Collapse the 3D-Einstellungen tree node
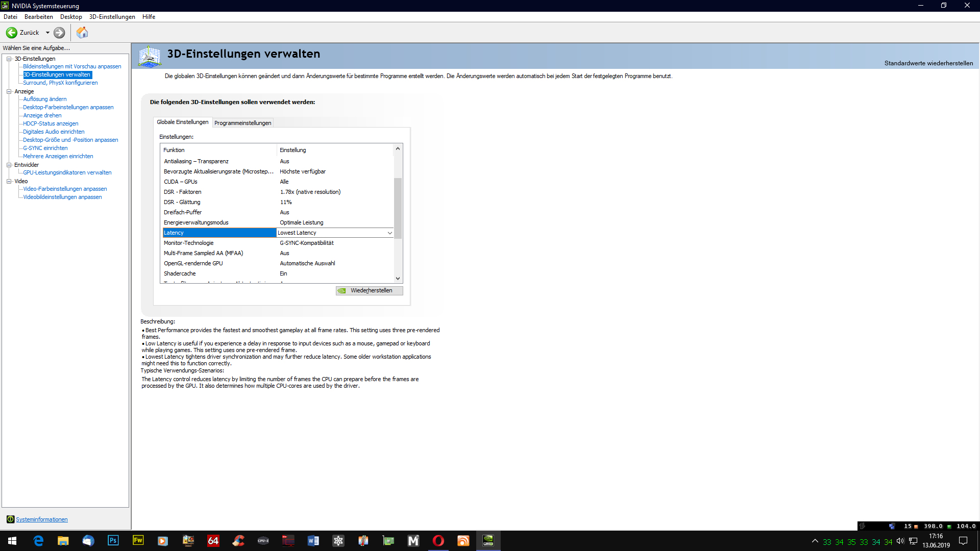The height and width of the screenshot is (551, 980). pyautogui.click(x=9, y=59)
